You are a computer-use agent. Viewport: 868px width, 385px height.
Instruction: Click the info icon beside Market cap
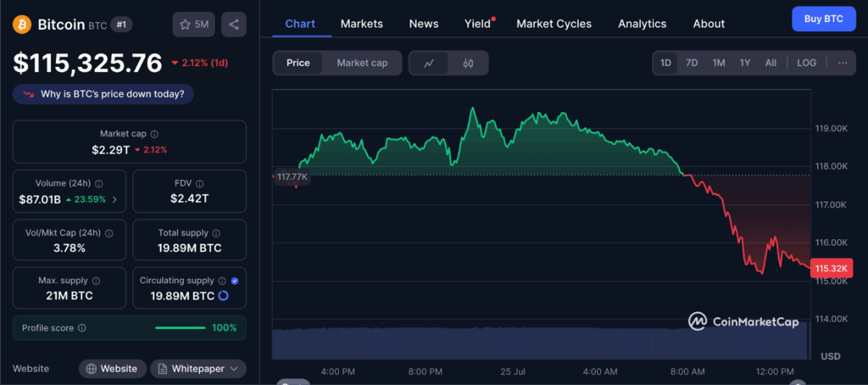[154, 134]
